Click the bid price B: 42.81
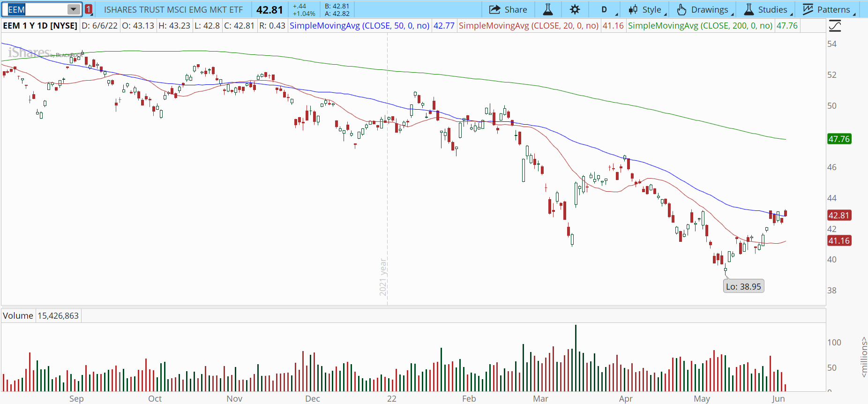 337,6
